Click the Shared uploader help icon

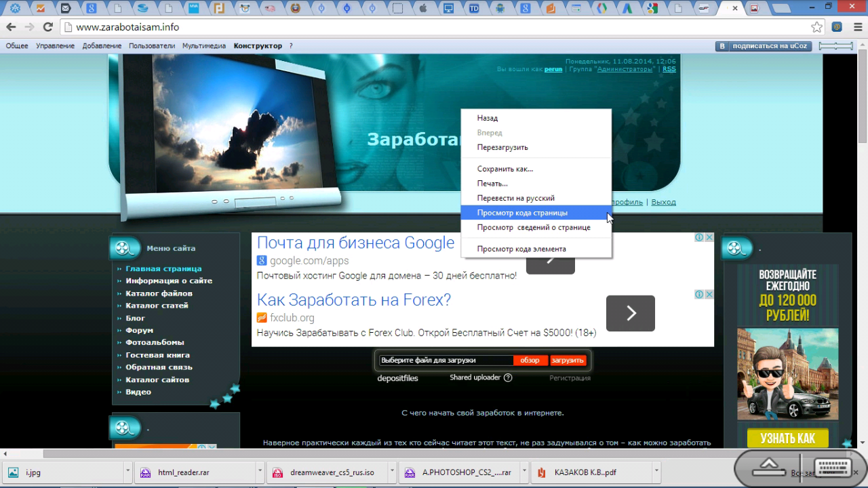508,378
